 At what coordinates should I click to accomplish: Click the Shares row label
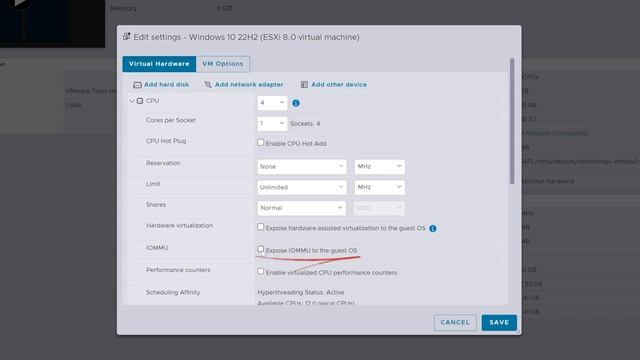click(156, 205)
